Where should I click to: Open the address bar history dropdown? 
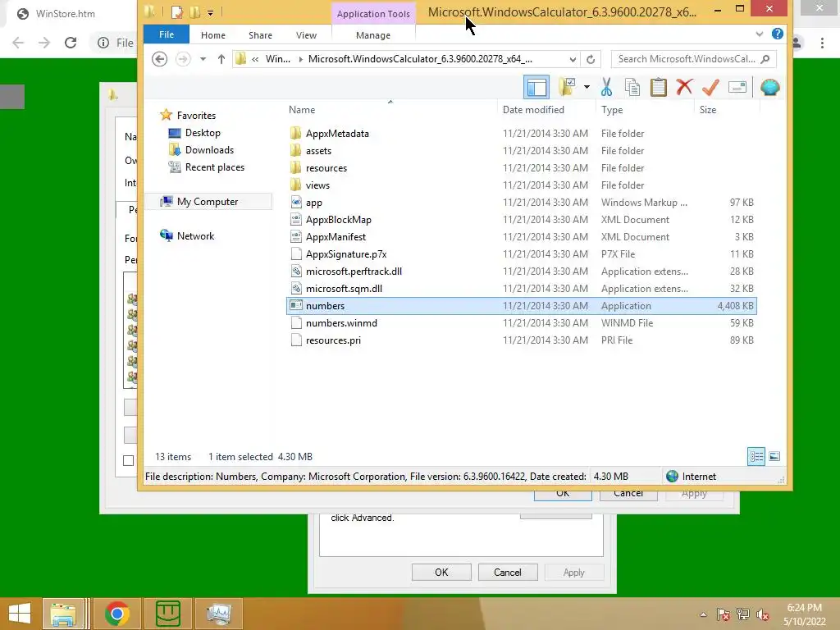[x=573, y=59]
